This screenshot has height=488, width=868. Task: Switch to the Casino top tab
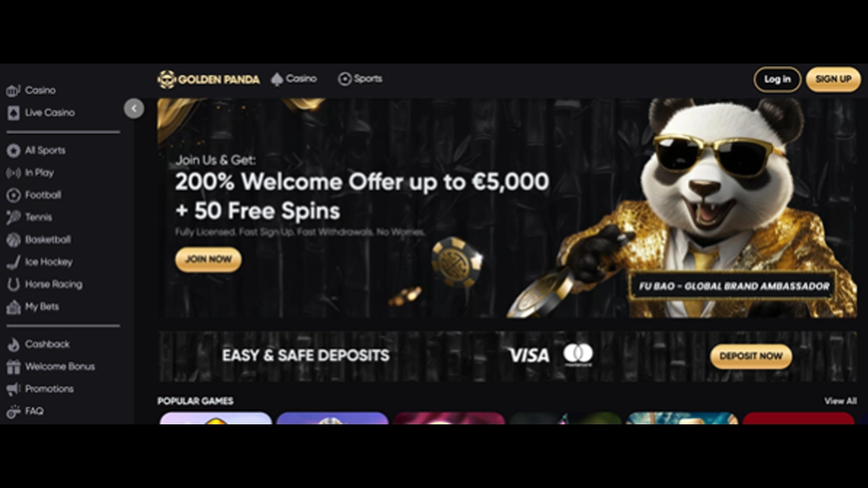click(x=294, y=79)
